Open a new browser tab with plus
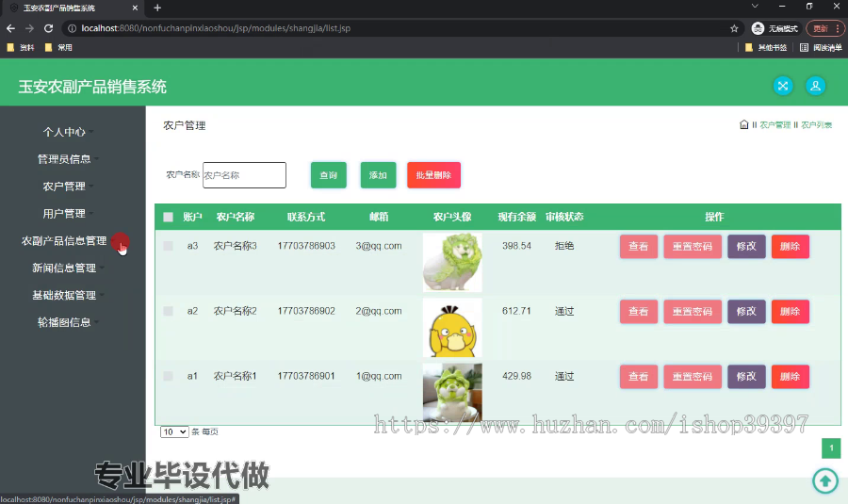Image resolution: width=848 pixels, height=504 pixels. [157, 8]
